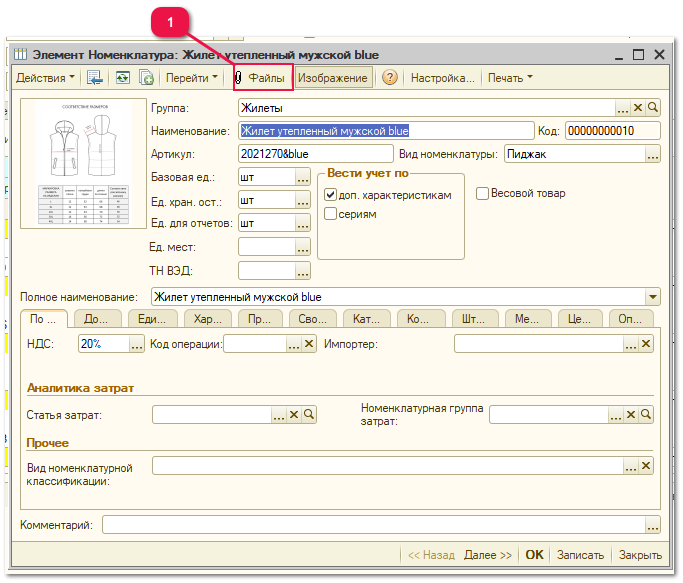
Task: Uncheck доп. характеристикам checkbox
Action: click(331, 195)
